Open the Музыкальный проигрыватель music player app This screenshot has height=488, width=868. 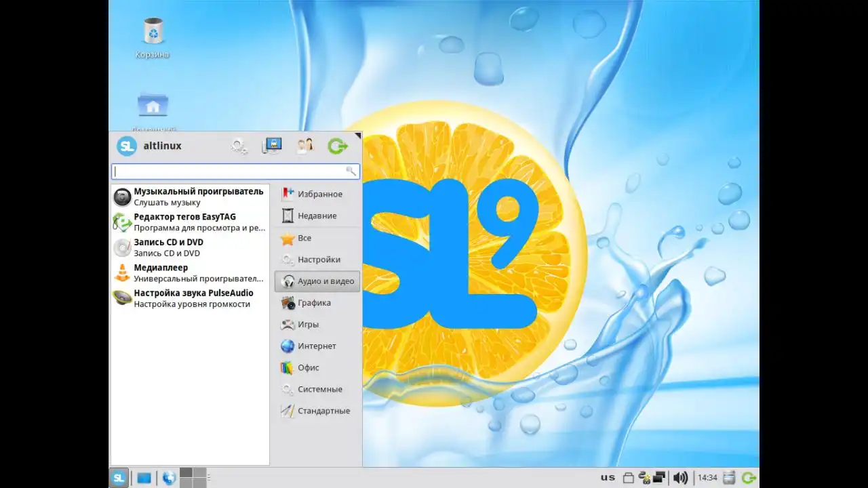coord(189,197)
